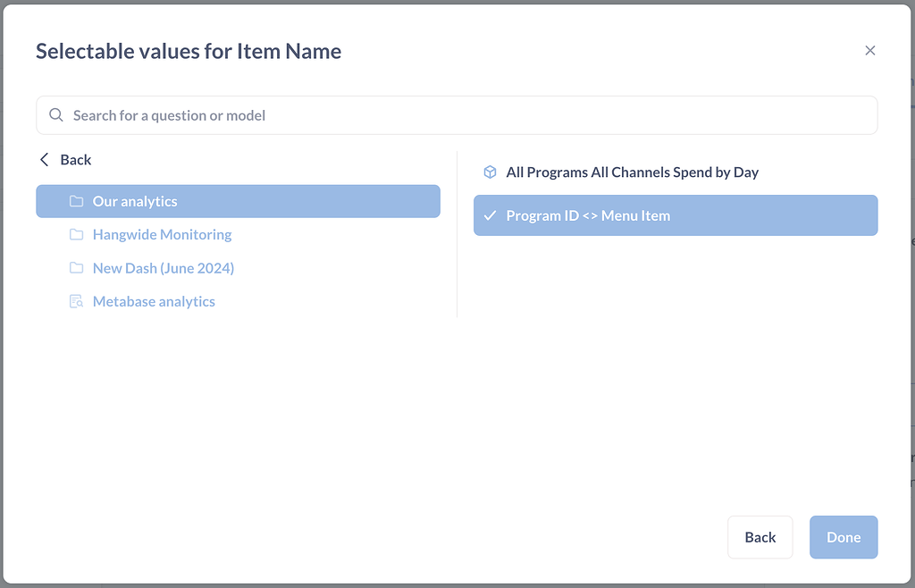Screen dimensions: 915x588
Task: Click the magnifying glass search icon
Action: [55, 115]
